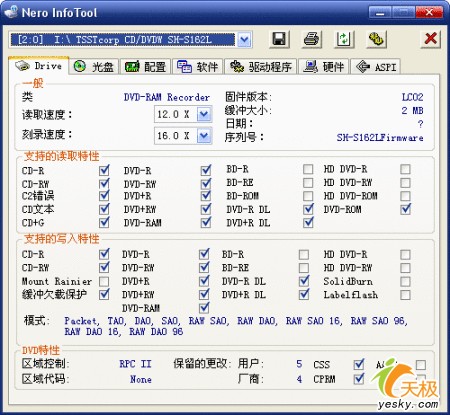Toggle the C2错误 read checkbox
This screenshot has height=415, width=450.
[x=104, y=195]
